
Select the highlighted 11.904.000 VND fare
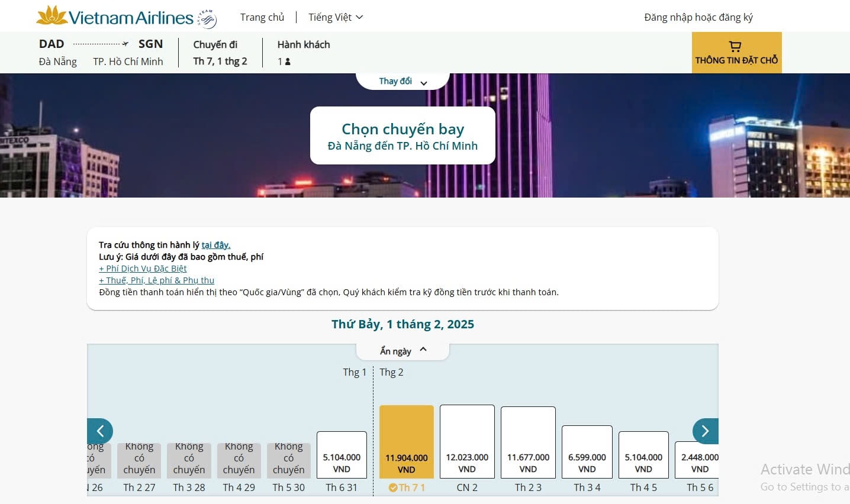(x=407, y=442)
